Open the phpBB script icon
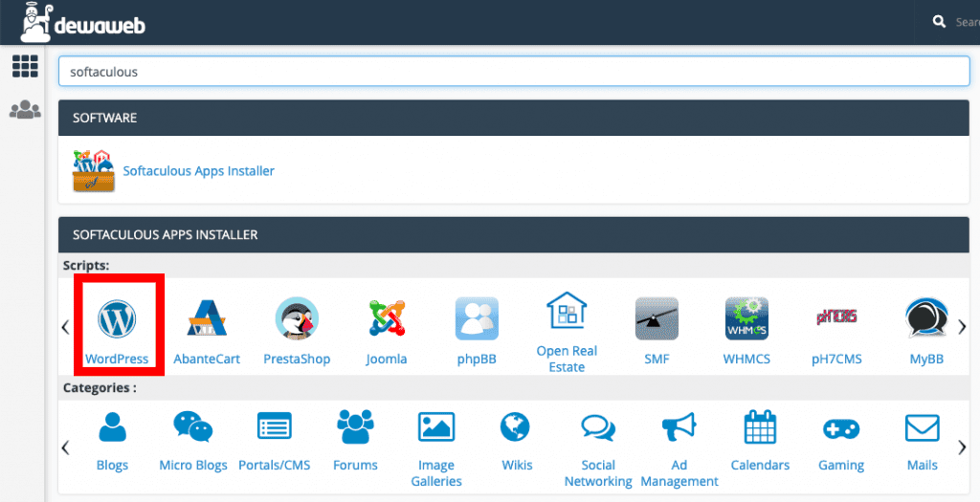Viewport: 980px width, 502px height. point(477,318)
